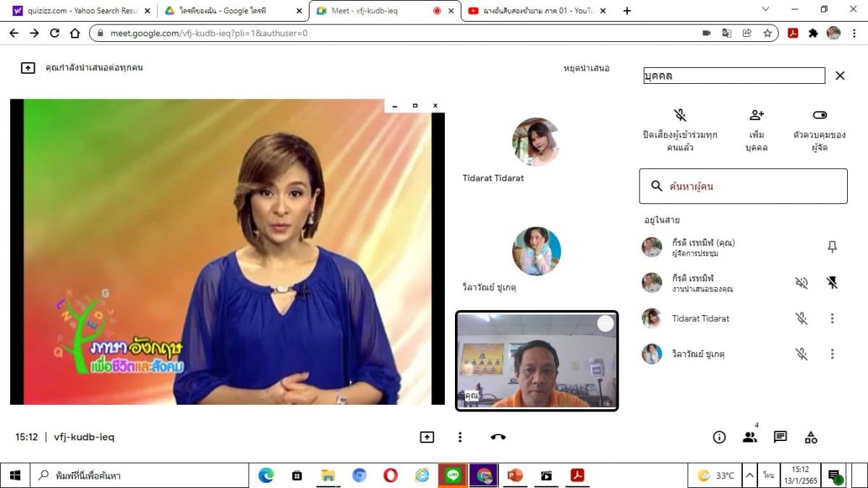Screen dimensions: 868x488
Task: Open the chat messages icon
Action: pos(780,437)
